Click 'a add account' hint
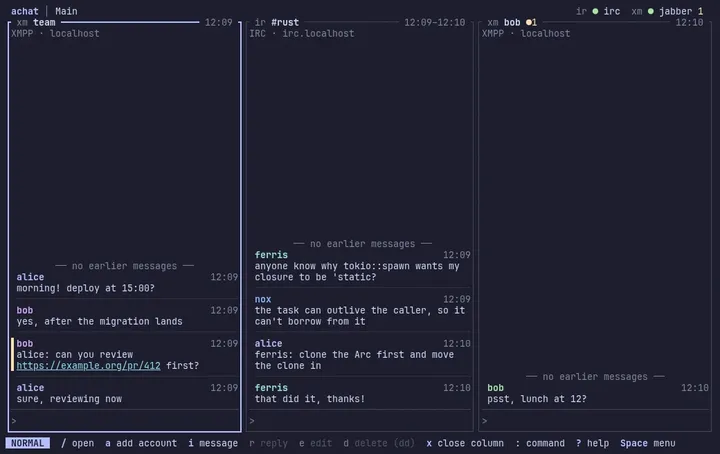The image size is (720, 454). tap(141, 443)
